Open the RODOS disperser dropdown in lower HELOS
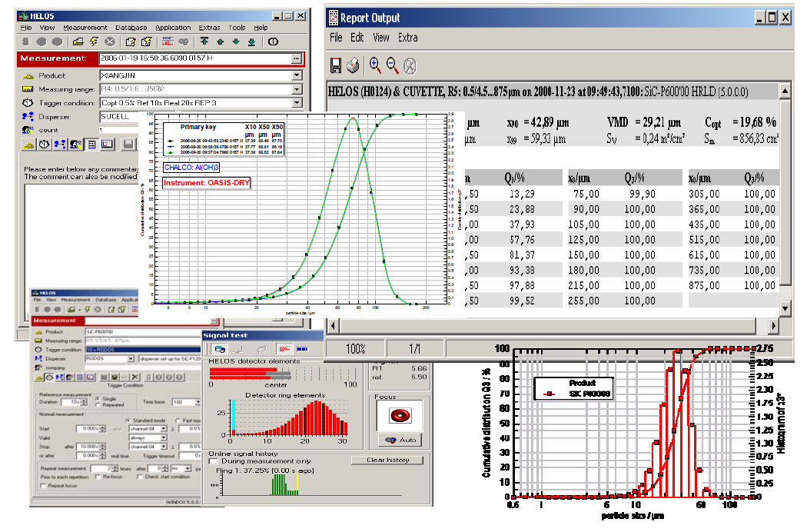This screenshot has width=807, height=532. (x=131, y=358)
